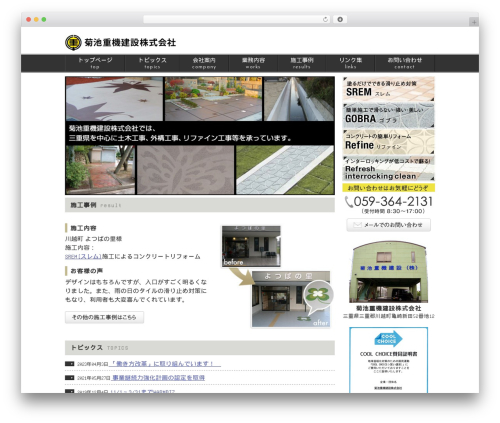This screenshot has height=423, width=500.
Task: Open the 「働き方改革」に取り組んでいます topic link
Action: pyautogui.click(x=165, y=364)
